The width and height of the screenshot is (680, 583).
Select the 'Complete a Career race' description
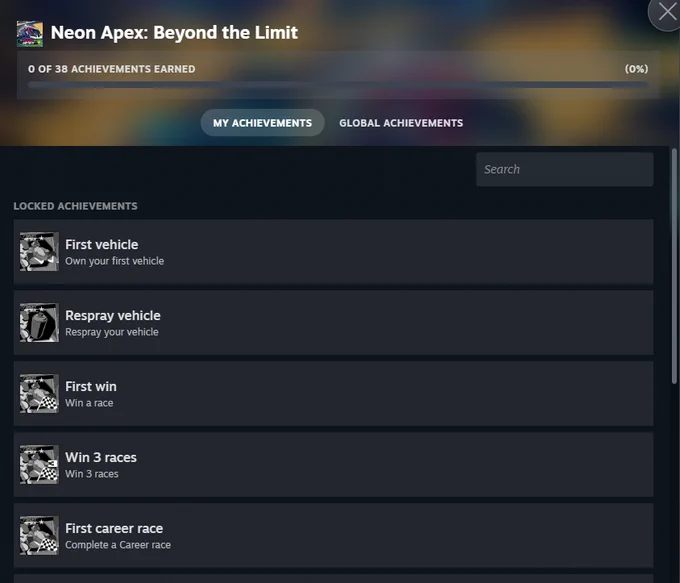pyautogui.click(x=118, y=545)
